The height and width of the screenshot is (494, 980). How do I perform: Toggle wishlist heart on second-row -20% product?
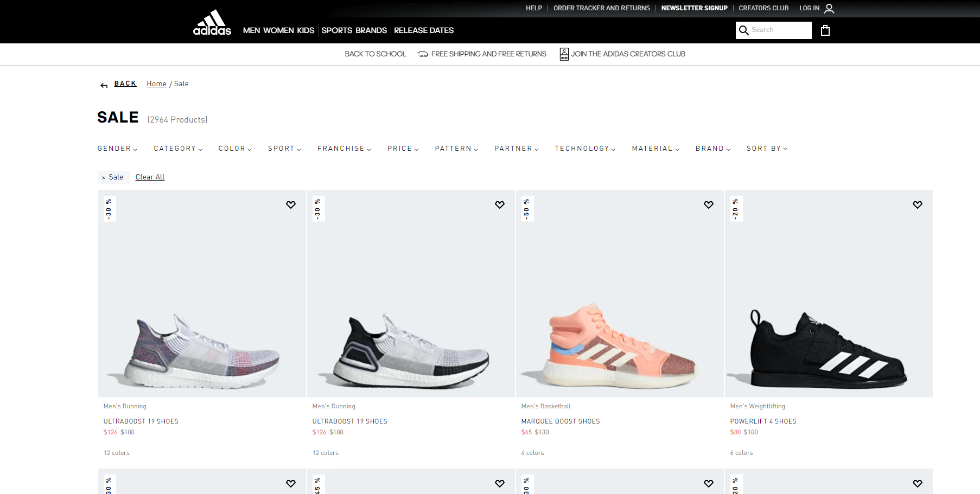click(x=918, y=484)
